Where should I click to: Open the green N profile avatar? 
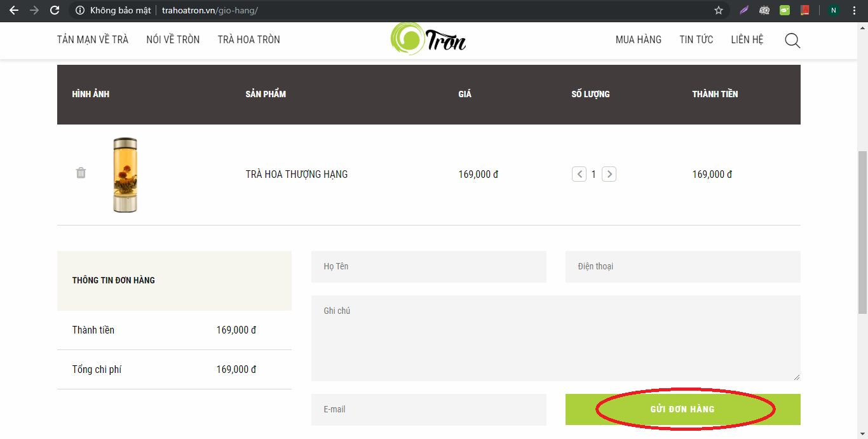click(x=833, y=10)
